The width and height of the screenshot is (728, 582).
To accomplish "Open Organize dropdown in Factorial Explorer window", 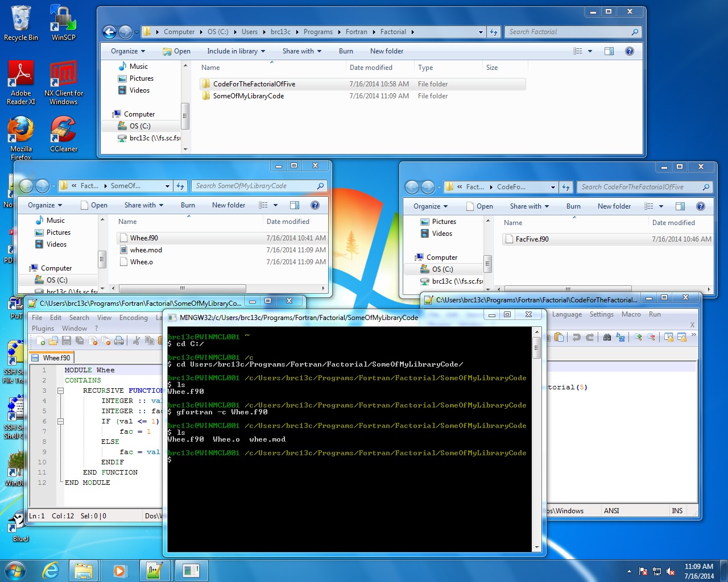I will pyautogui.click(x=128, y=51).
